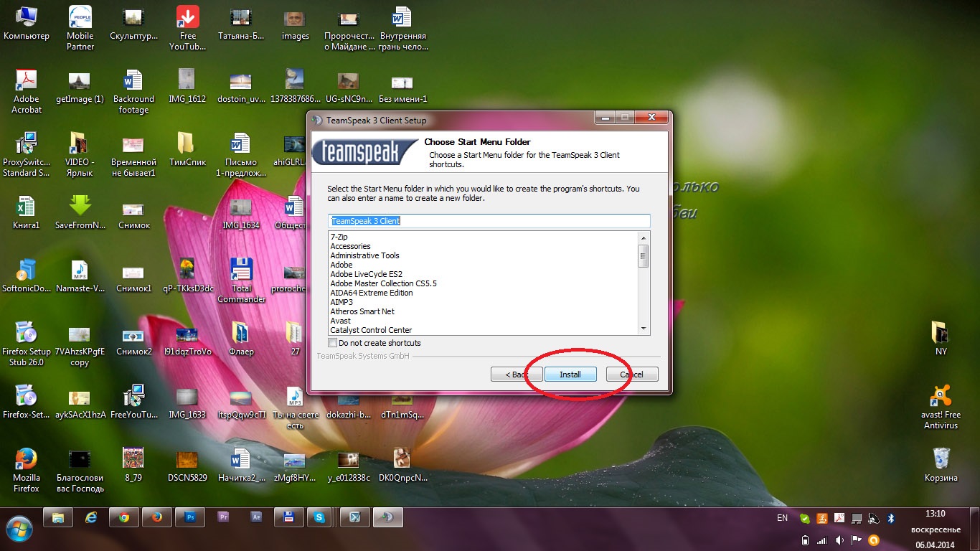Select the Корзина recycle bin icon

pyautogui.click(x=941, y=464)
